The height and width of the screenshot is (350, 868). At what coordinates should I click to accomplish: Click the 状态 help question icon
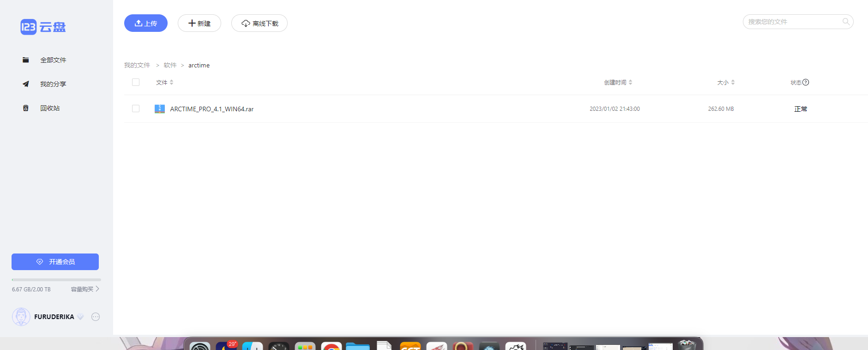point(806,82)
